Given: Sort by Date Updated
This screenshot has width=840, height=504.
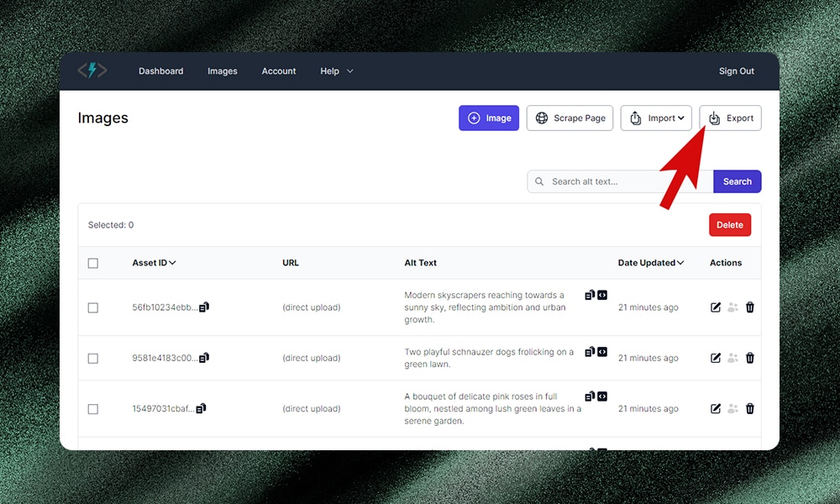Looking at the screenshot, I should [x=651, y=263].
